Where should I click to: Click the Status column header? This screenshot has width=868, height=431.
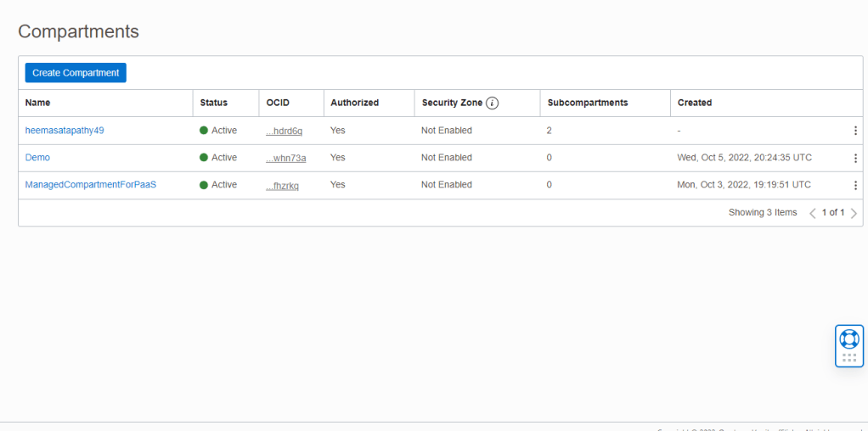pos(214,103)
